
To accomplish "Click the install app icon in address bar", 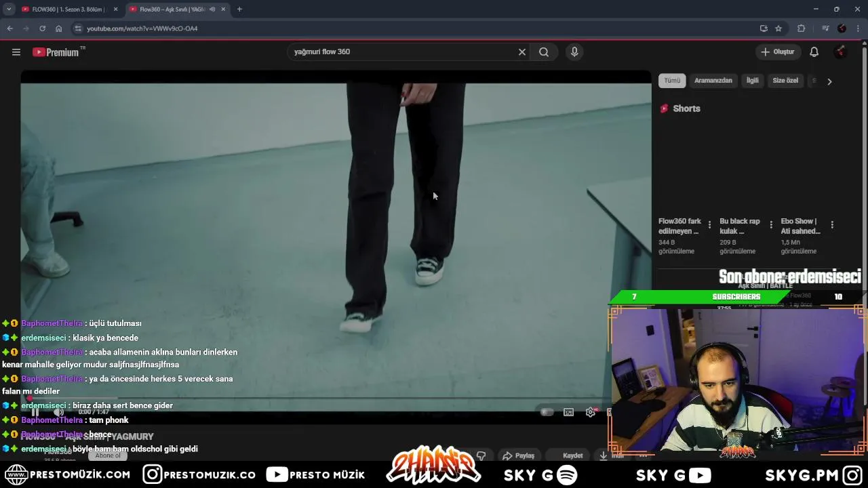I will 764,28.
